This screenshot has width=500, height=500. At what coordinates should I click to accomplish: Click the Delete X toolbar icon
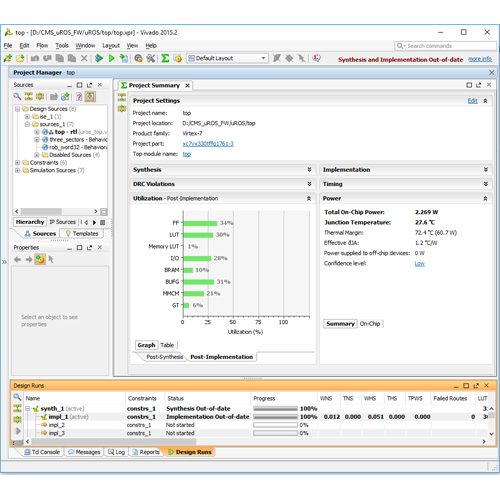pyautogui.click(x=84, y=58)
